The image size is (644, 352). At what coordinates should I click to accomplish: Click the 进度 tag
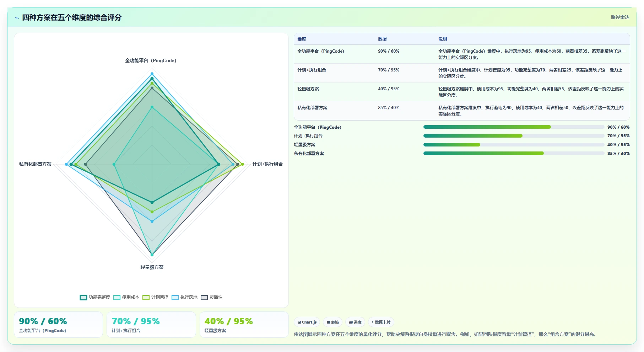pos(355,322)
